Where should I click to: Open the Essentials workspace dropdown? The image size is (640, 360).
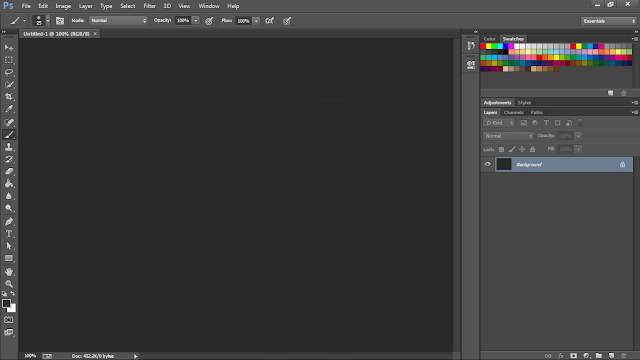click(x=608, y=21)
